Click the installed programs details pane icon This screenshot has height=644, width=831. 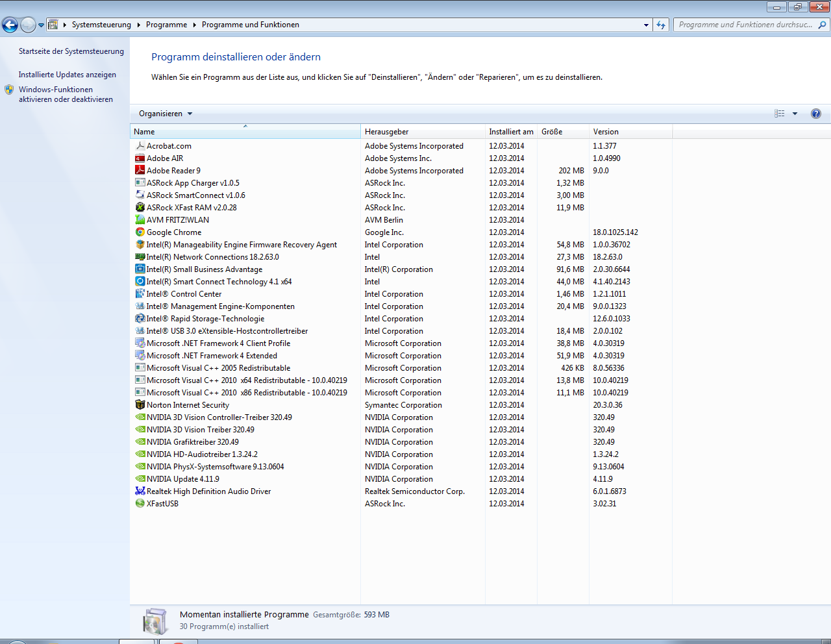tap(155, 621)
